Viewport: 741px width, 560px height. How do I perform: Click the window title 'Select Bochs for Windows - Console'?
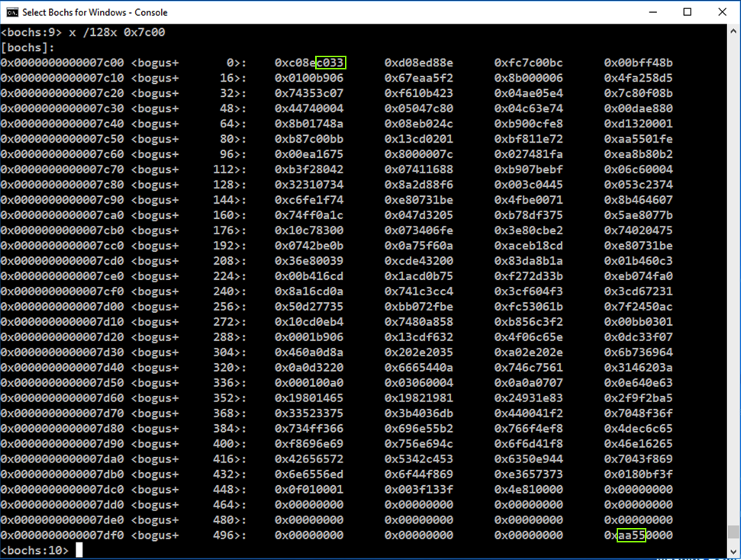coord(95,12)
